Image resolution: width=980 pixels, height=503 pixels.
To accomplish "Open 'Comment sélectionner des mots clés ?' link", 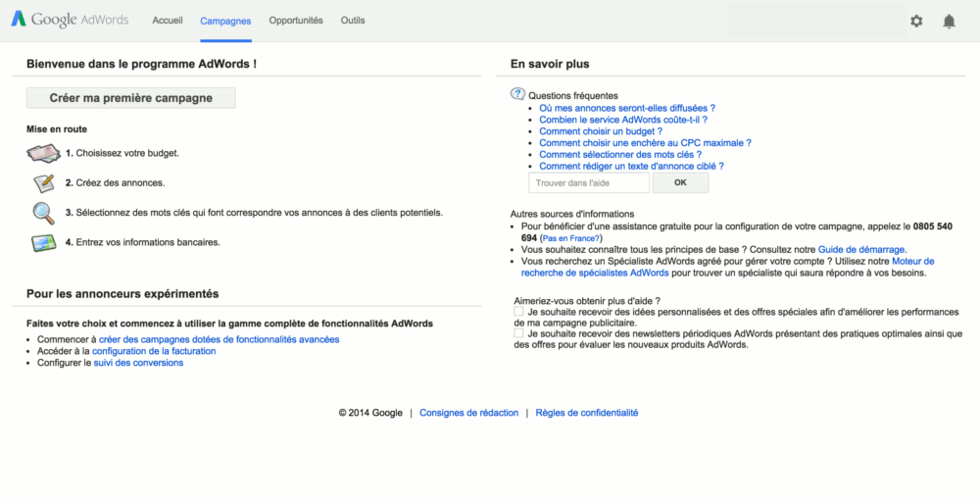I will point(620,155).
